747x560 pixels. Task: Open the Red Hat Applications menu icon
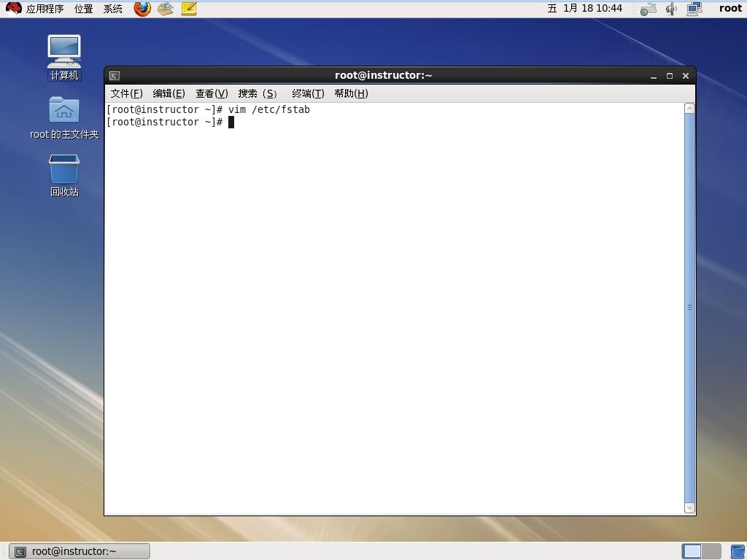[14, 9]
